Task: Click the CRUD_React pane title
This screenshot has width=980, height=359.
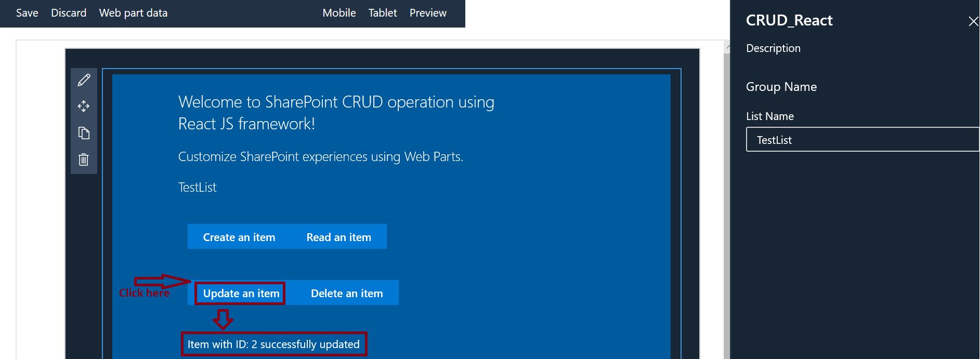Action: point(789,20)
